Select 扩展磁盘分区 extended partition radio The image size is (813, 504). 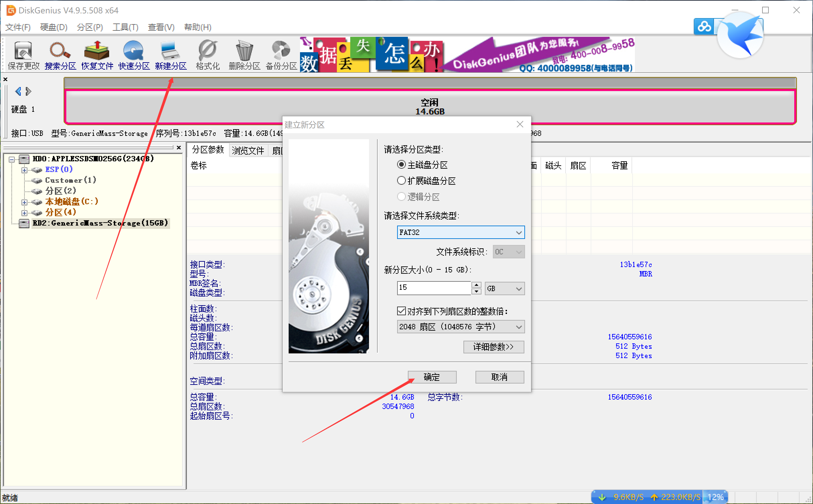(401, 181)
